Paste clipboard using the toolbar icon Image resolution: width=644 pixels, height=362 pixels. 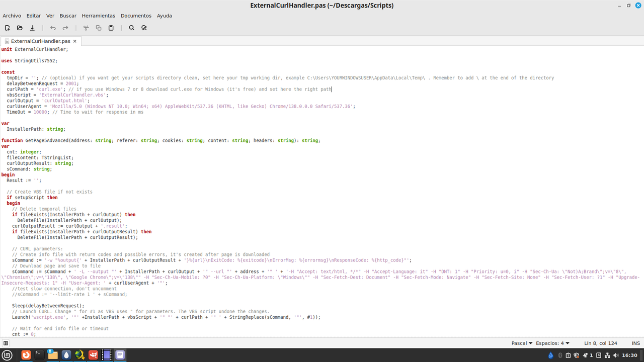(x=111, y=28)
